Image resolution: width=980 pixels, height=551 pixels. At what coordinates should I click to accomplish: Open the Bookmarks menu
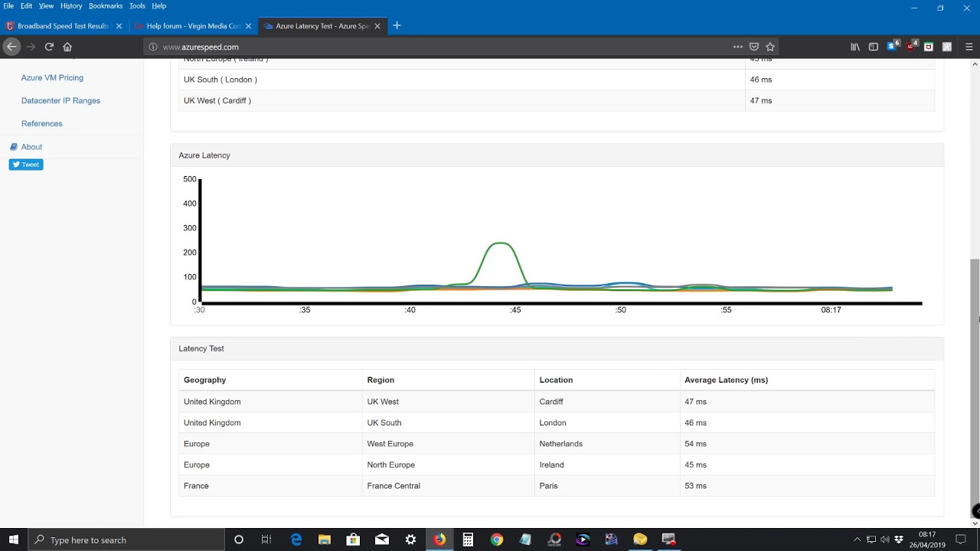[106, 5]
